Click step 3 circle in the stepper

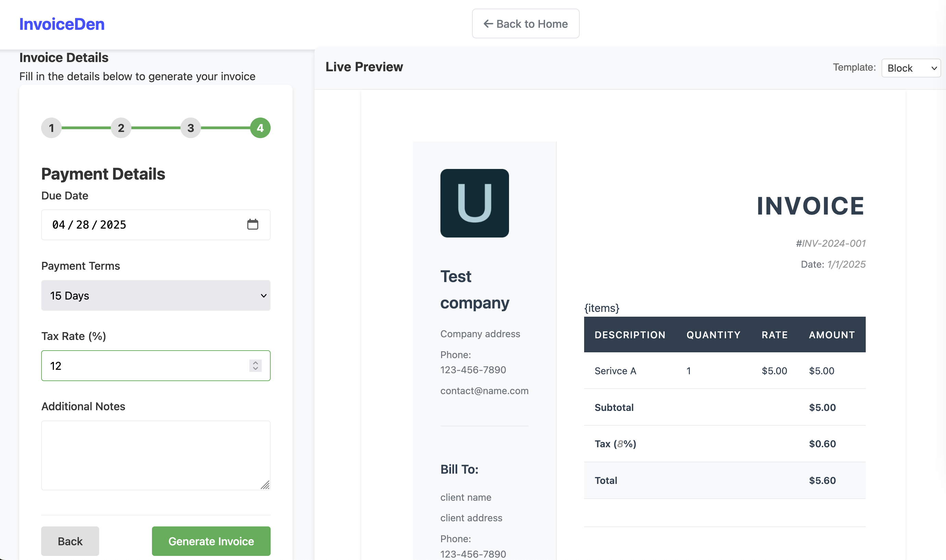(190, 128)
